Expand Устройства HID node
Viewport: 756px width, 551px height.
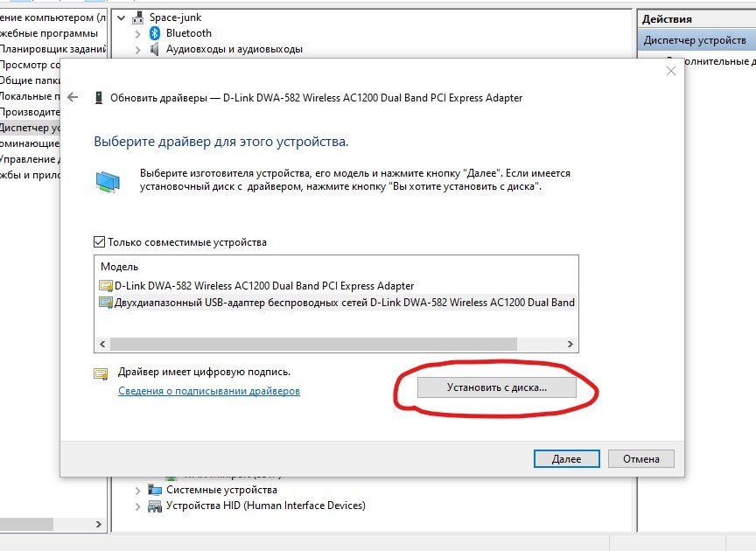(138, 506)
